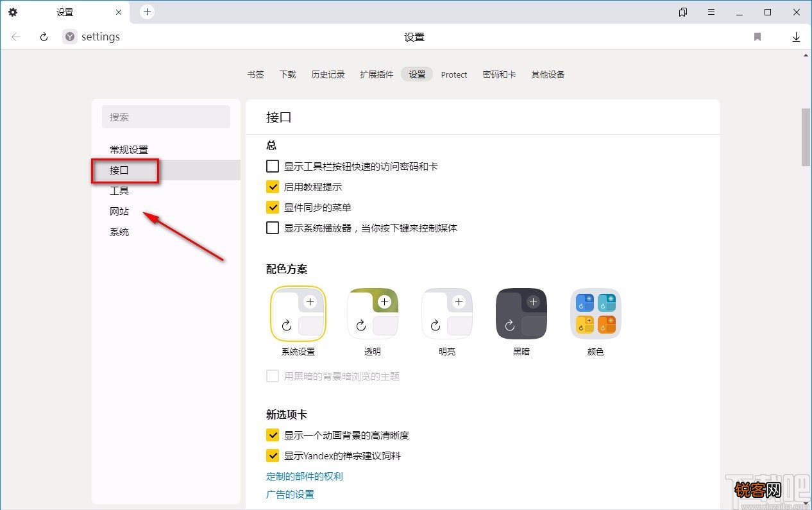812x510 pixels.
Task: Open 广告的设置 link
Action: (x=290, y=494)
